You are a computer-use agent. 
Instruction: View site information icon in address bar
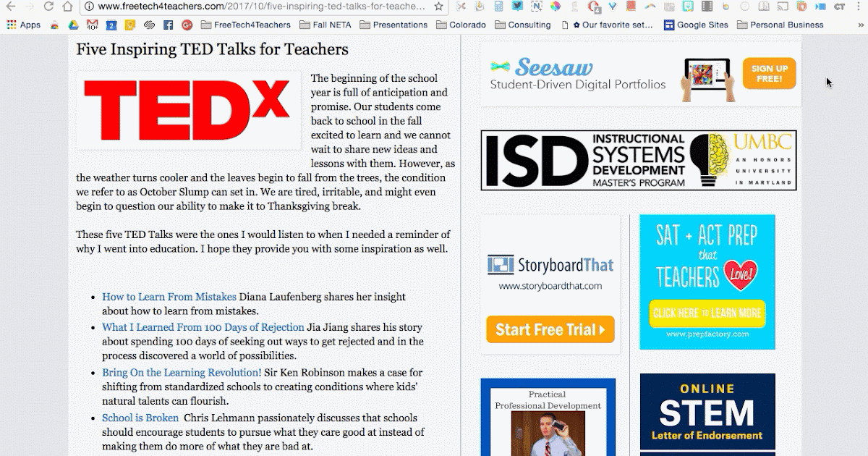89,7
